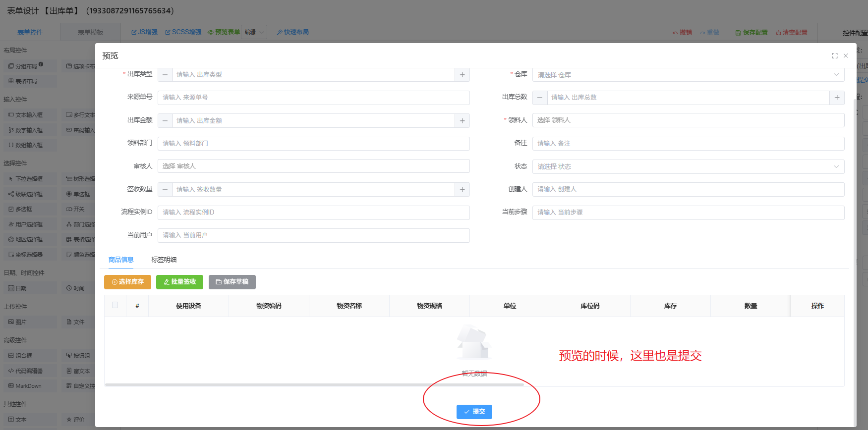Select the 下拉选择框 control
Viewport: 868px width, 430px height.
pos(30,179)
